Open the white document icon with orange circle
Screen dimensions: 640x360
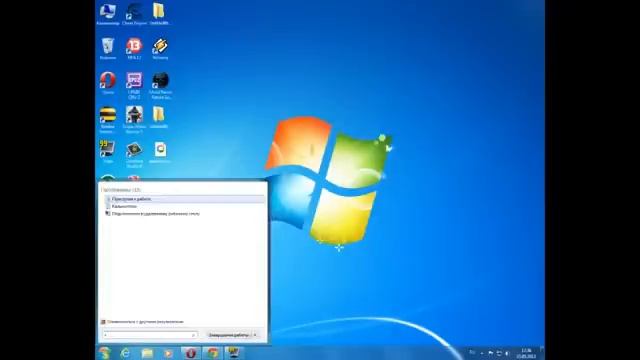(160, 152)
